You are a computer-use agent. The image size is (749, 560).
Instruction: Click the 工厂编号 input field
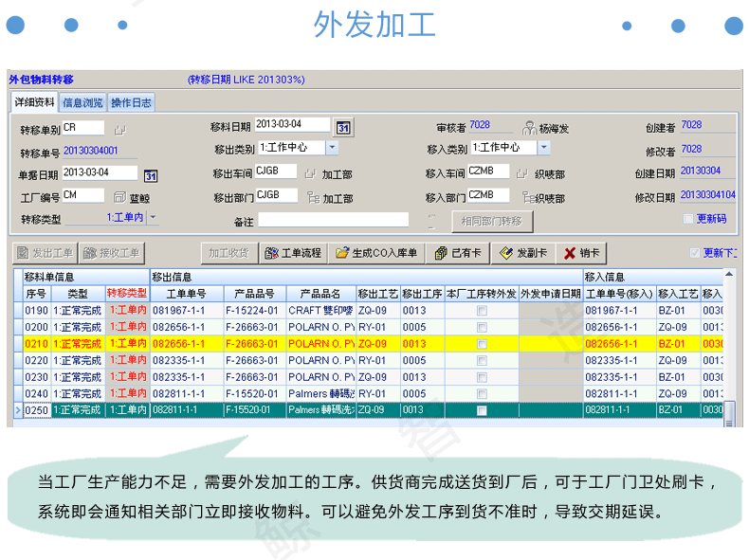(83, 195)
